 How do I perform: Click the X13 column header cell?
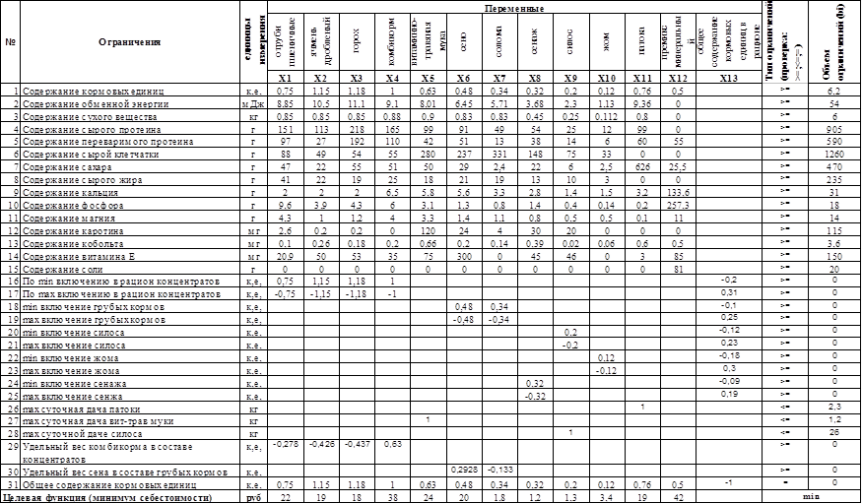[x=729, y=78]
